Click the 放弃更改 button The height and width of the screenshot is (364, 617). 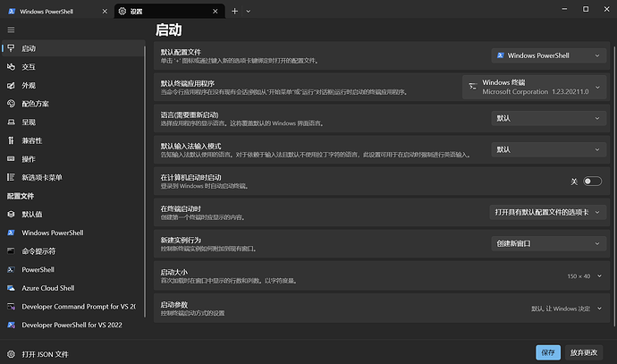(x=584, y=352)
